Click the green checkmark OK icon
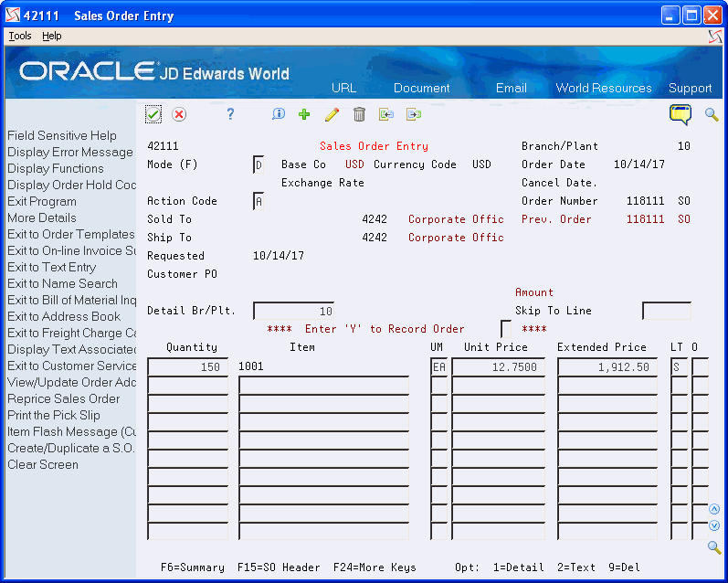Screen dimensions: 728x583 [x=153, y=114]
